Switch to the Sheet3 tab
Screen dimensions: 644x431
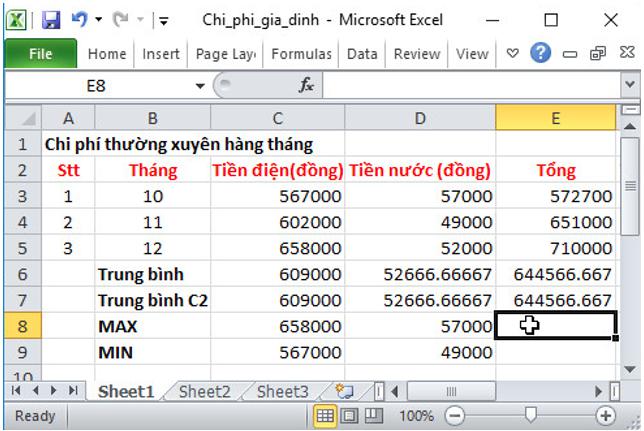(283, 391)
